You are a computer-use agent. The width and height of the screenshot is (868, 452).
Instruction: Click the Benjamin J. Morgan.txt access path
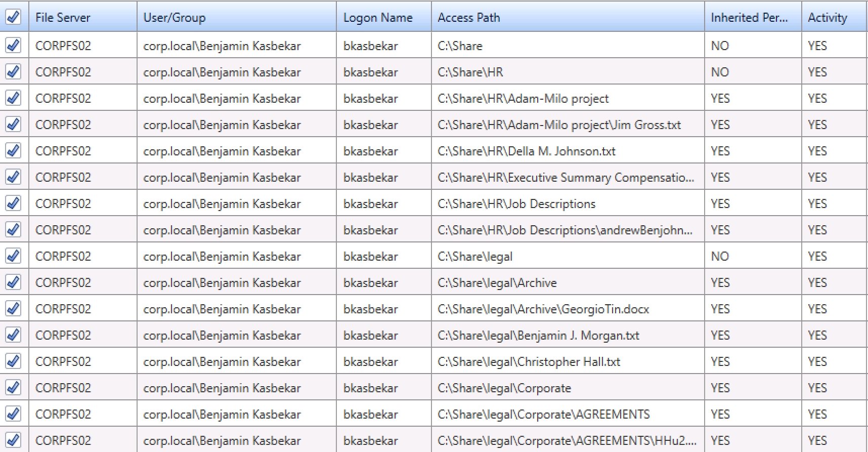[x=538, y=336]
